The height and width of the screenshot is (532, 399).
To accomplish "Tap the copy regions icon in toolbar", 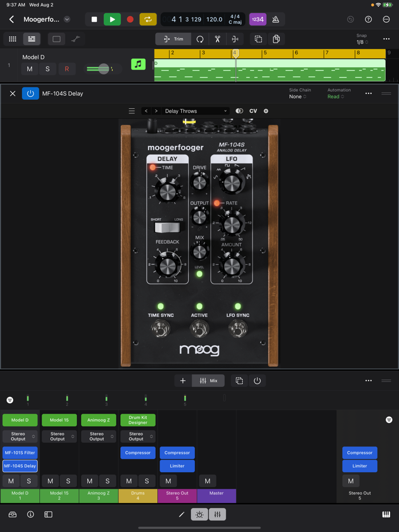I will click(276, 39).
